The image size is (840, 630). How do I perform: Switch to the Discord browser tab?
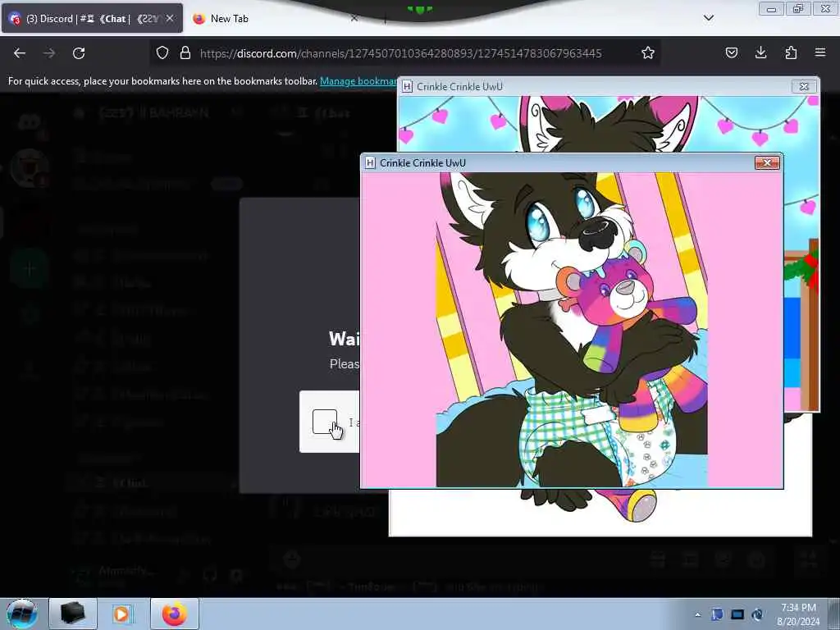pos(92,19)
